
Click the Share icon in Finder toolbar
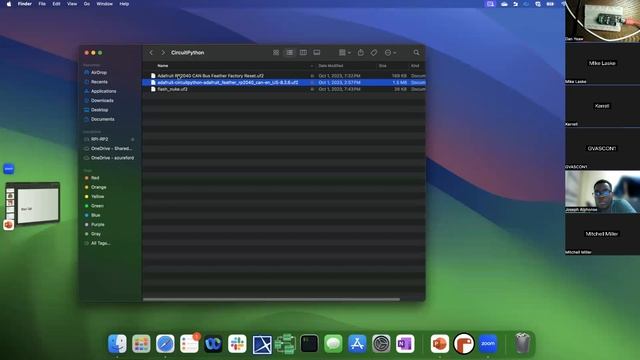click(361, 53)
